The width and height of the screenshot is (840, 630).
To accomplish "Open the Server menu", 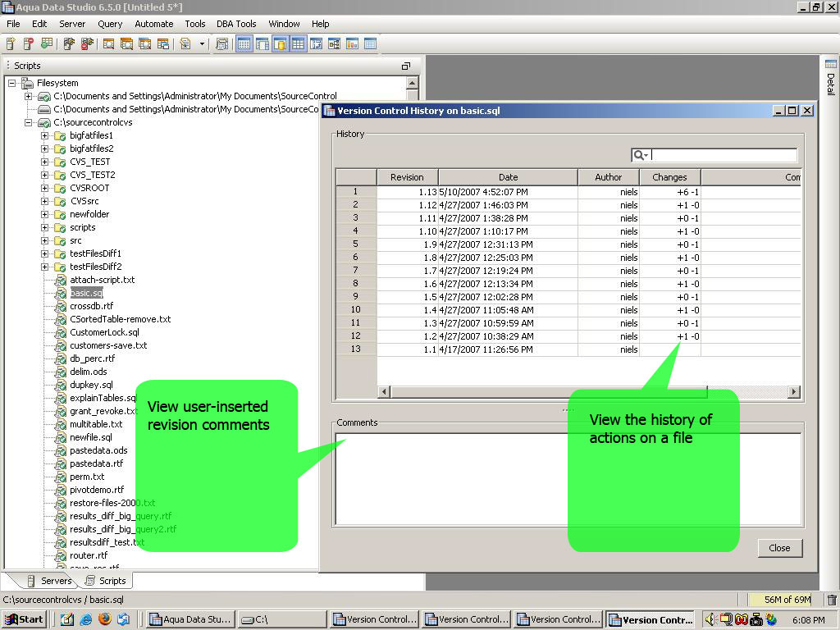I will pyautogui.click(x=72, y=24).
